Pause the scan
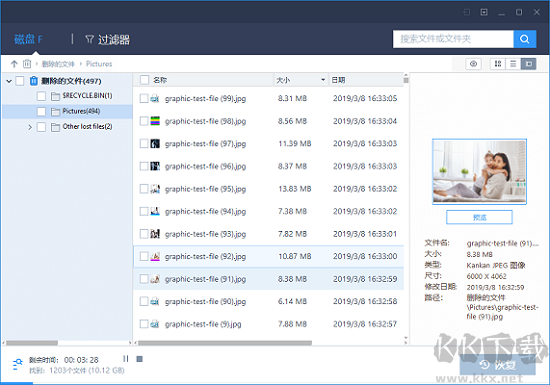This screenshot has height=385, width=550. (x=126, y=359)
